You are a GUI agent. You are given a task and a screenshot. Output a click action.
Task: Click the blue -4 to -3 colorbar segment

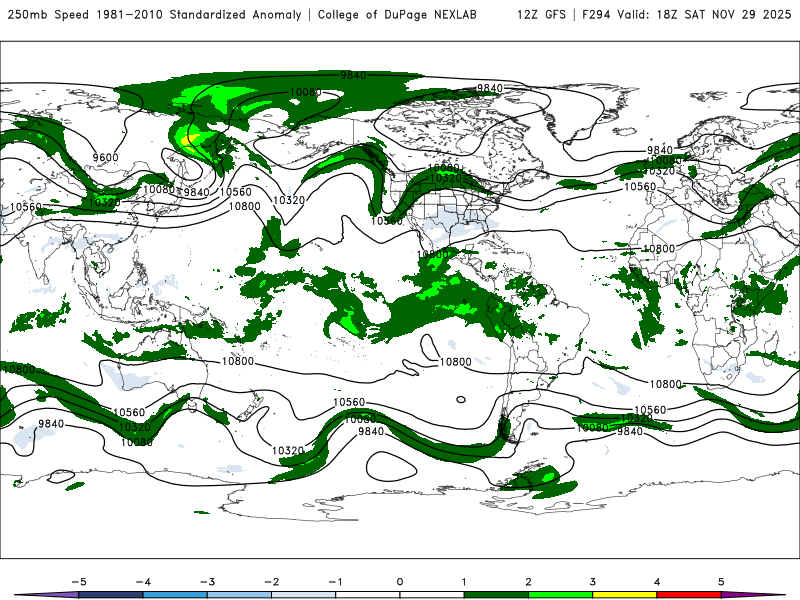175,595
